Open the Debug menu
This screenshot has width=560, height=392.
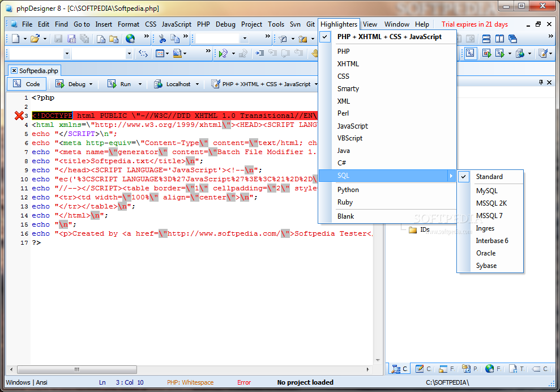tap(225, 24)
